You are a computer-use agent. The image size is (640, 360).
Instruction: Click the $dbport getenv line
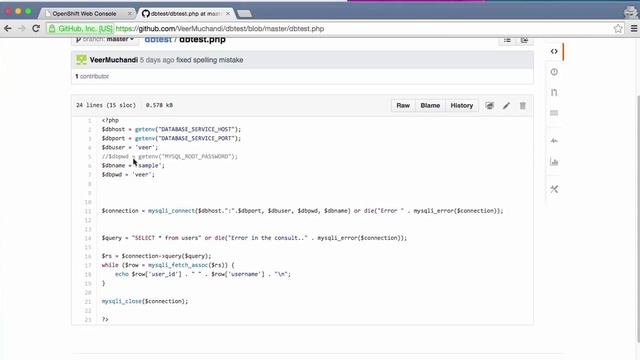pos(171,138)
